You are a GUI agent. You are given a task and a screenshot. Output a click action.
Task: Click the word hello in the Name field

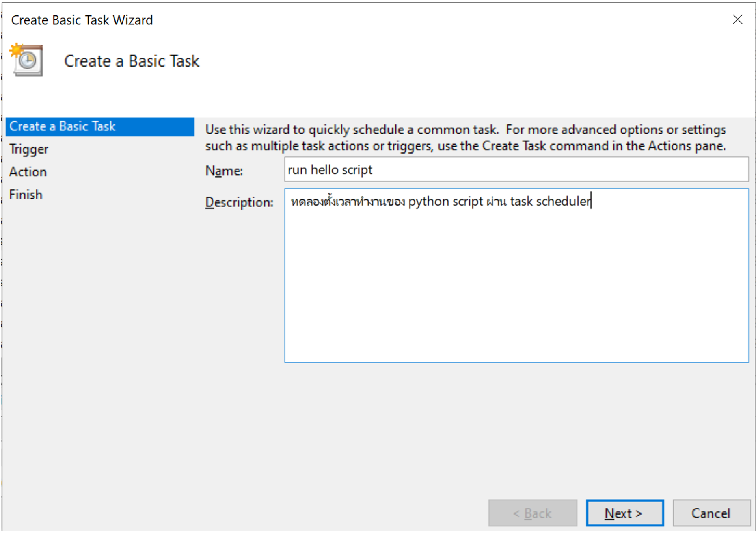coord(324,170)
